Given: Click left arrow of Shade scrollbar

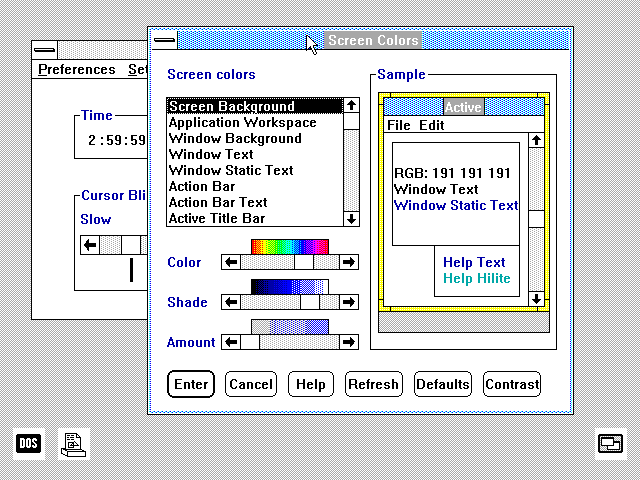Looking at the screenshot, I should [x=231, y=302].
